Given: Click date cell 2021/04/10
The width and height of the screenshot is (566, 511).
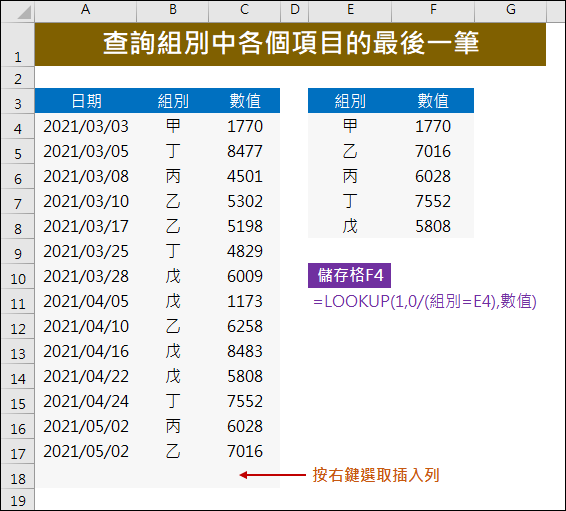Looking at the screenshot, I should [86, 326].
